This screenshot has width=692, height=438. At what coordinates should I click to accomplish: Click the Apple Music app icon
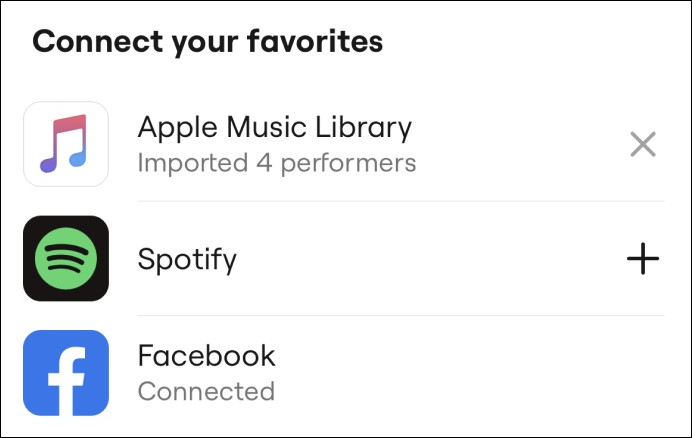pos(66,144)
